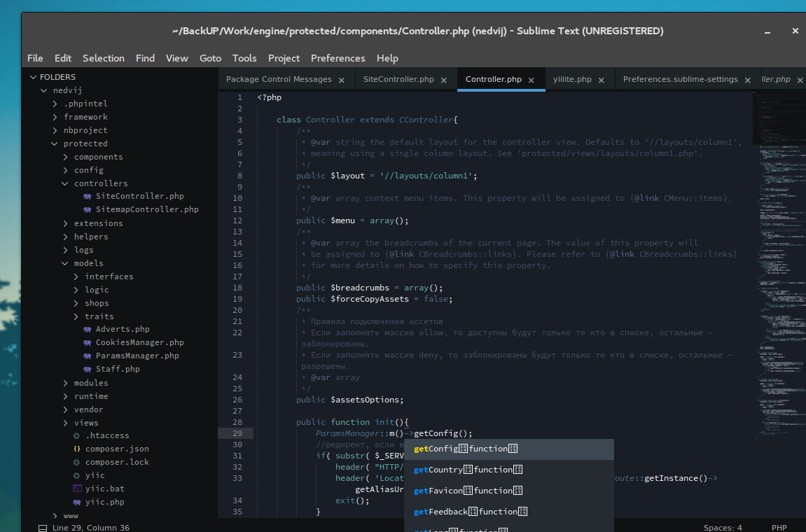
Task: Open the Goto menu
Action: click(x=210, y=58)
